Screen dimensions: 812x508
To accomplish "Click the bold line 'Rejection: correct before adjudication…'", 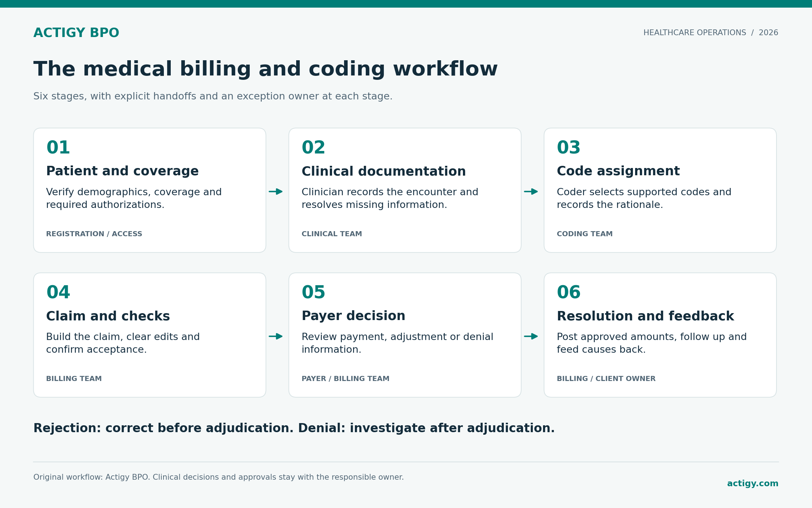I will 294,428.
